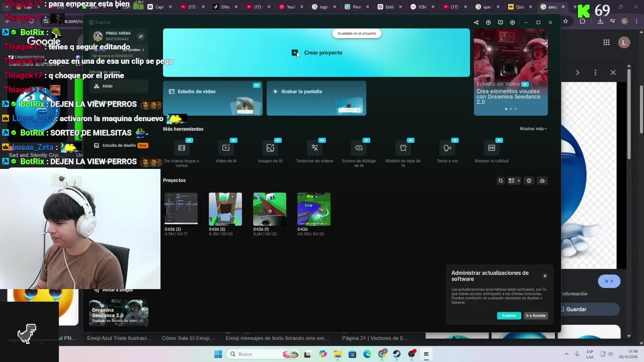644x362 pixels.
Task: Open the Modelo de ropa de IA tool
Action: (x=403, y=153)
